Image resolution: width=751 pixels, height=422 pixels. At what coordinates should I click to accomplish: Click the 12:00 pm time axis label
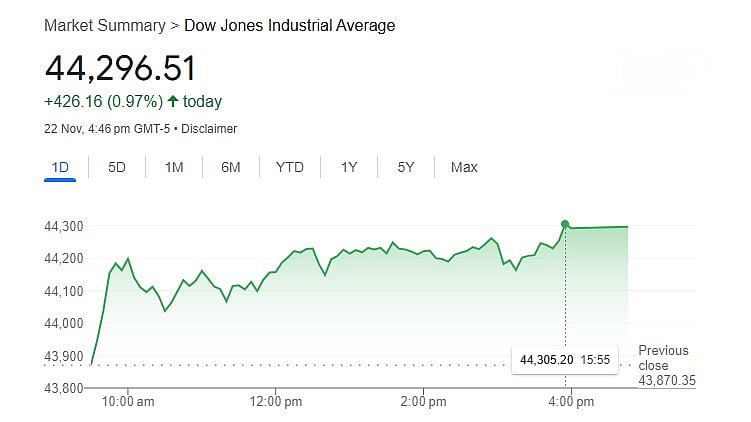tap(275, 402)
